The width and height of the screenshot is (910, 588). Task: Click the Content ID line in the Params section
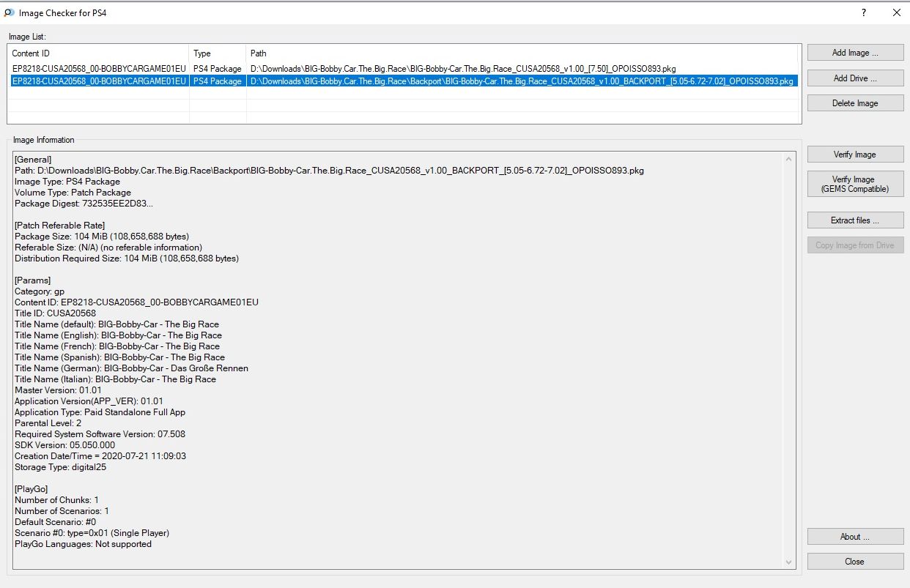click(x=137, y=302)
